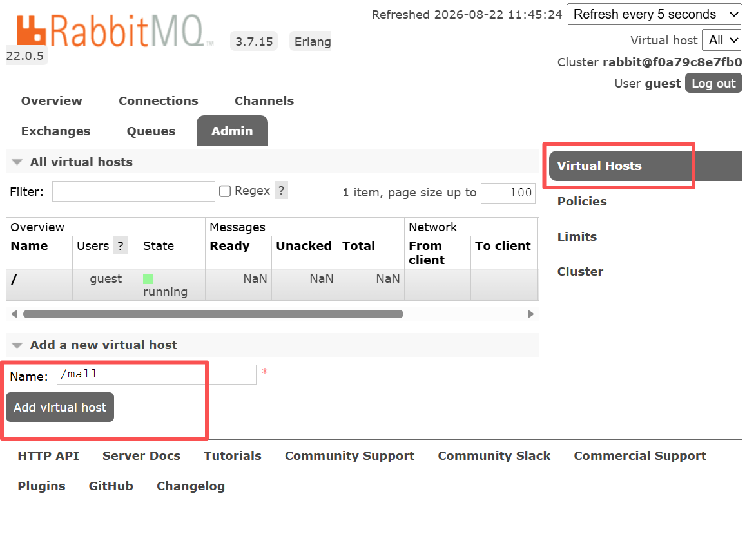Enable the Regex checkbox
This screenshot has height=543, width=756.
tap(225, 191)
